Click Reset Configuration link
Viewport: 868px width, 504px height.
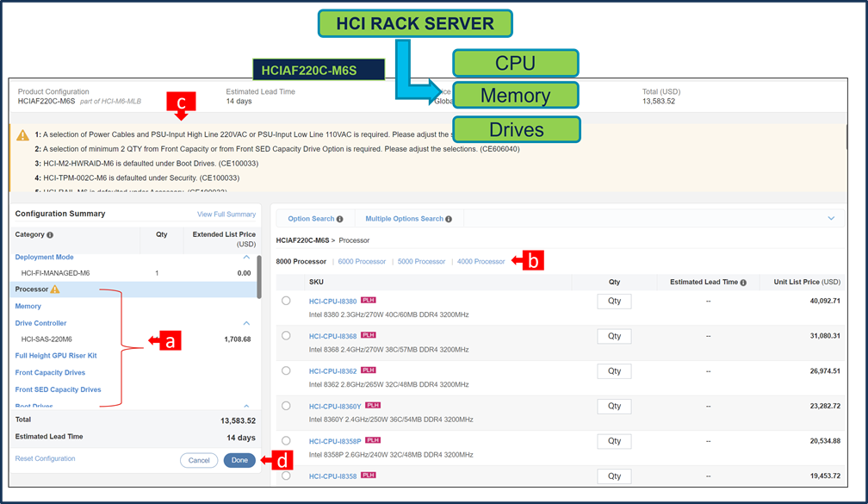coord(45,458)
